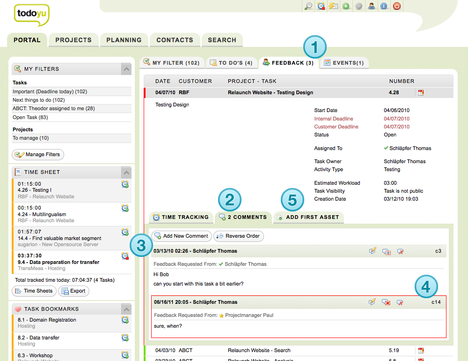468x361 pixels.
Task: Click the calendar icon in the Relaunch Website - Search row
Action: (x=421, y=350)
